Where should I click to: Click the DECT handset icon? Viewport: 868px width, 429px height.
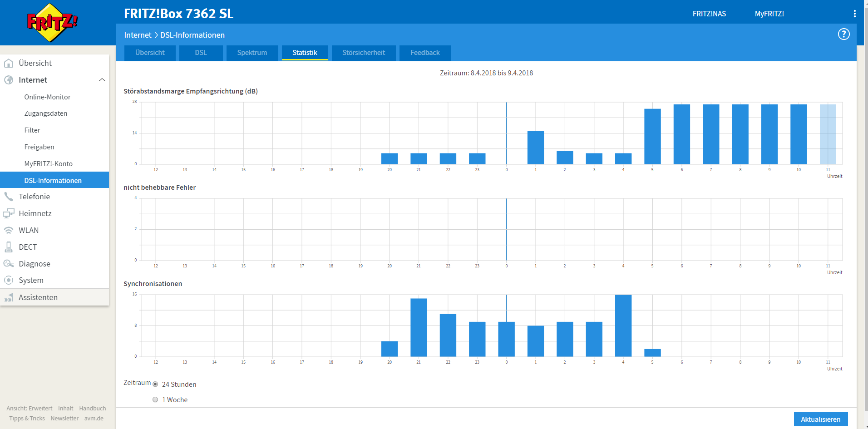(x=9, y=247)
